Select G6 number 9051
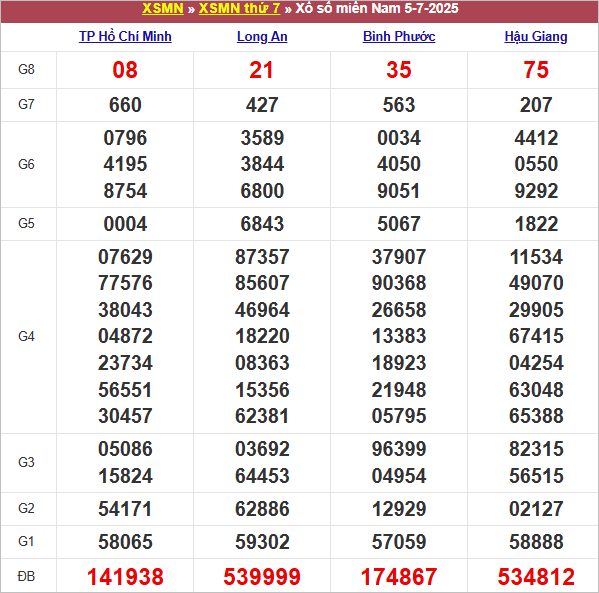Screen dimensions: 599x593 [x=399, y=191]
